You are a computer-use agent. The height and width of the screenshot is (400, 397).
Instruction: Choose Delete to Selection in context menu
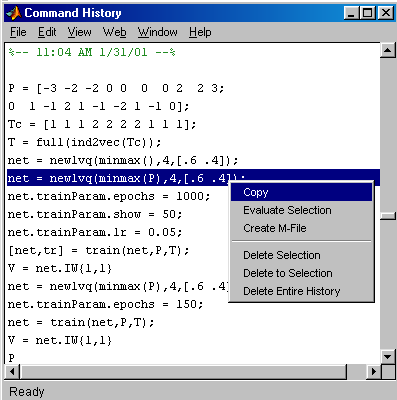pyautogui.click(x=301, y=273)
